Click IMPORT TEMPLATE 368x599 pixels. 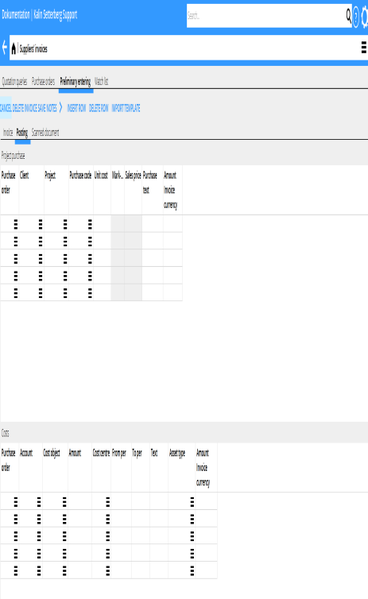coord(126,108)
